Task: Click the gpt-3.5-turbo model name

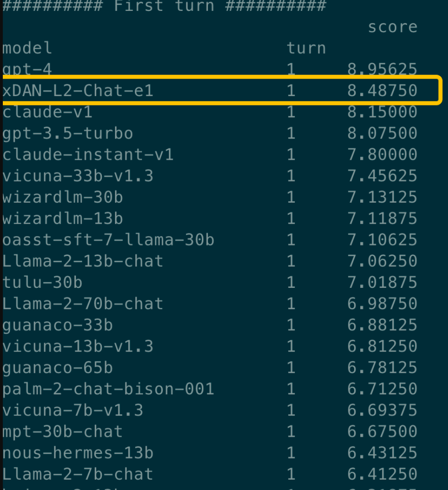Action: 68,133
